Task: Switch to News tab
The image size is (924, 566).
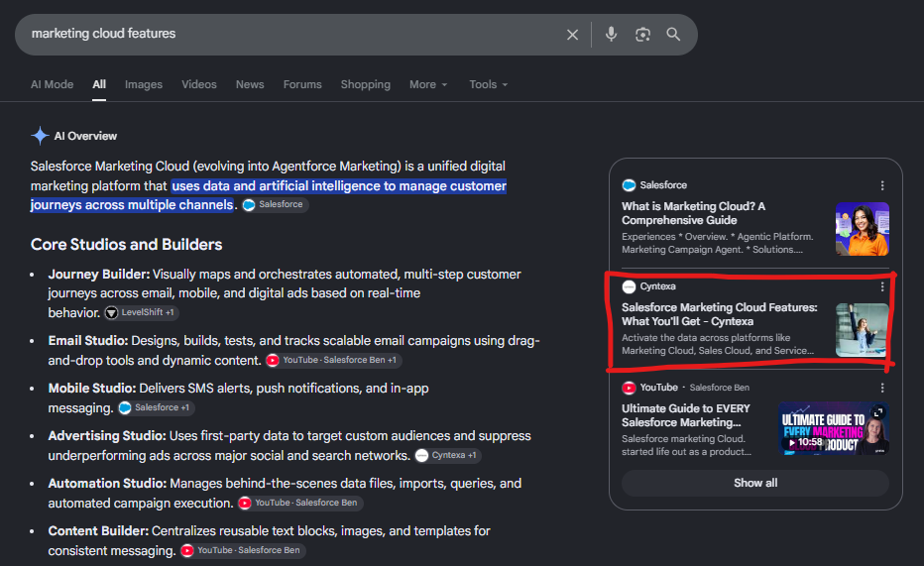Action: tap(250, 84)
